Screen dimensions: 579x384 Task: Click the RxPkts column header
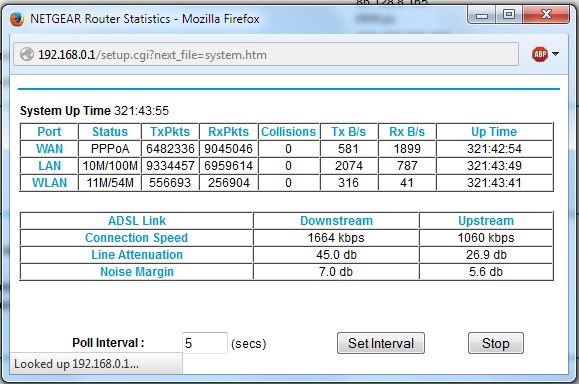228,132
